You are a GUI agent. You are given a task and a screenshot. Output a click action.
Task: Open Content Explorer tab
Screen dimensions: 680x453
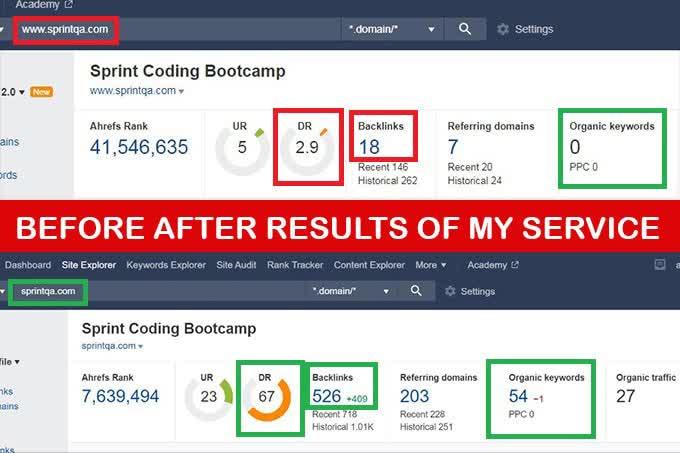(369, 265)
